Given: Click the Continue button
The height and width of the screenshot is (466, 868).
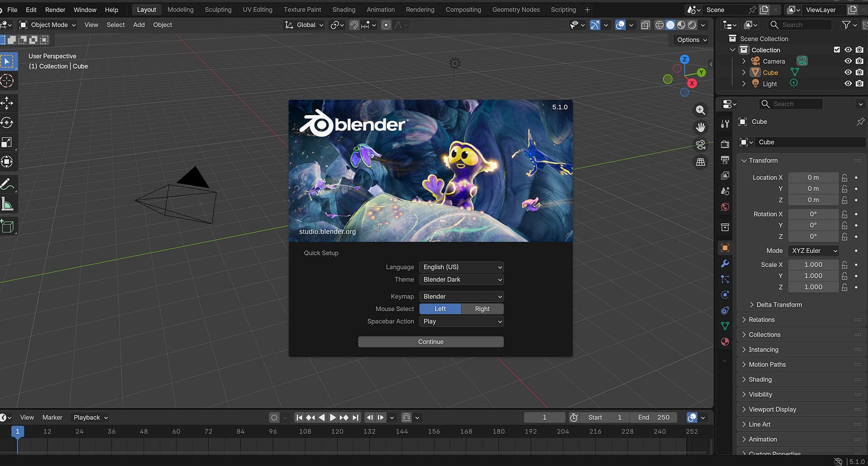Looking at the screenshot, I should [x=431, y=342].
